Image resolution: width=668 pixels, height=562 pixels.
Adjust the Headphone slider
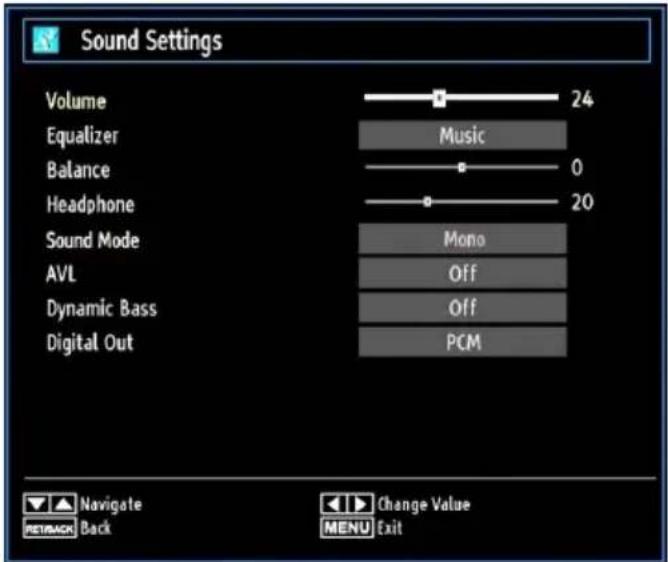point(461,202)
